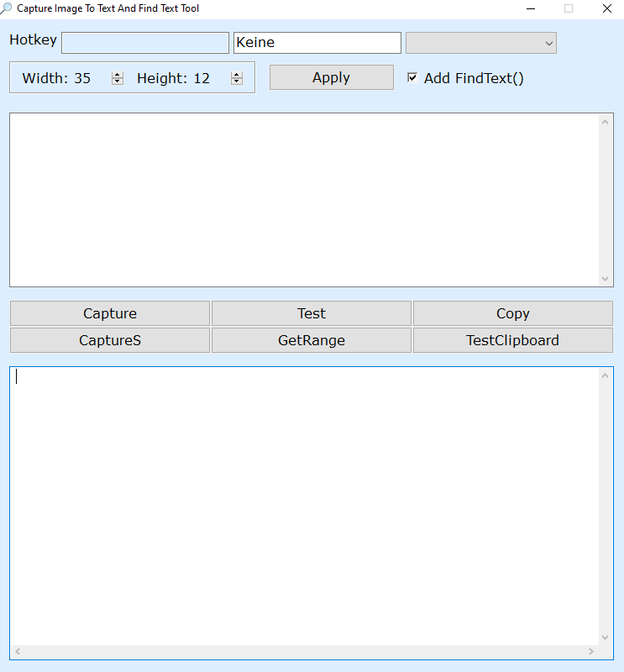Image resolution: width=624 pixels, height=672 pixels.
Task: Click inside the upper white capture preview area
Action: click(304, 200)
